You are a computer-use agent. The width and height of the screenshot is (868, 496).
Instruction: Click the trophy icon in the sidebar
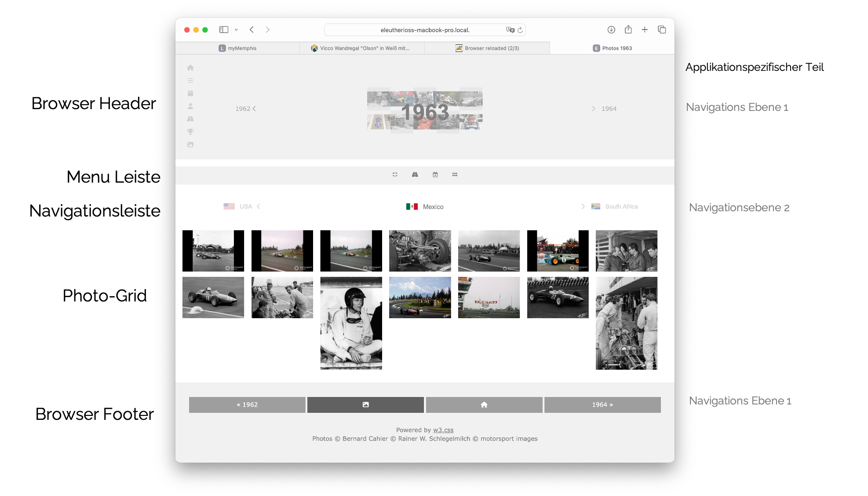pyautogui.click(x=190, y=132)
